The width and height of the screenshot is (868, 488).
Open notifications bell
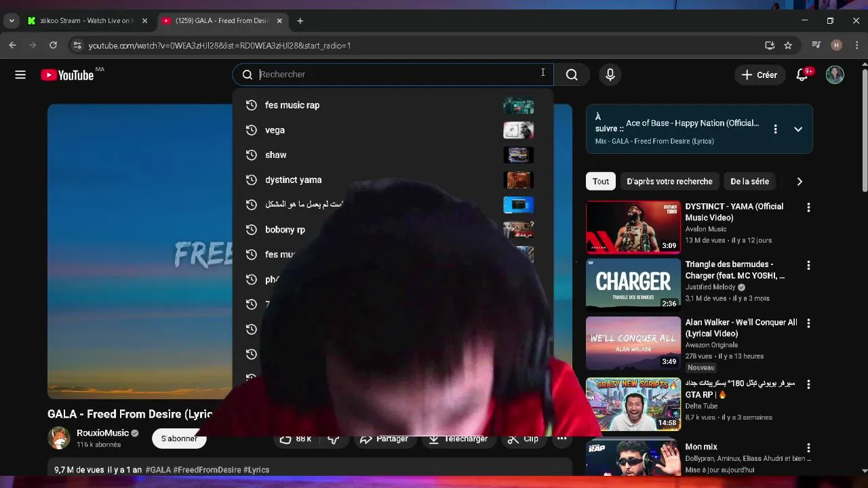pos(802,75)
